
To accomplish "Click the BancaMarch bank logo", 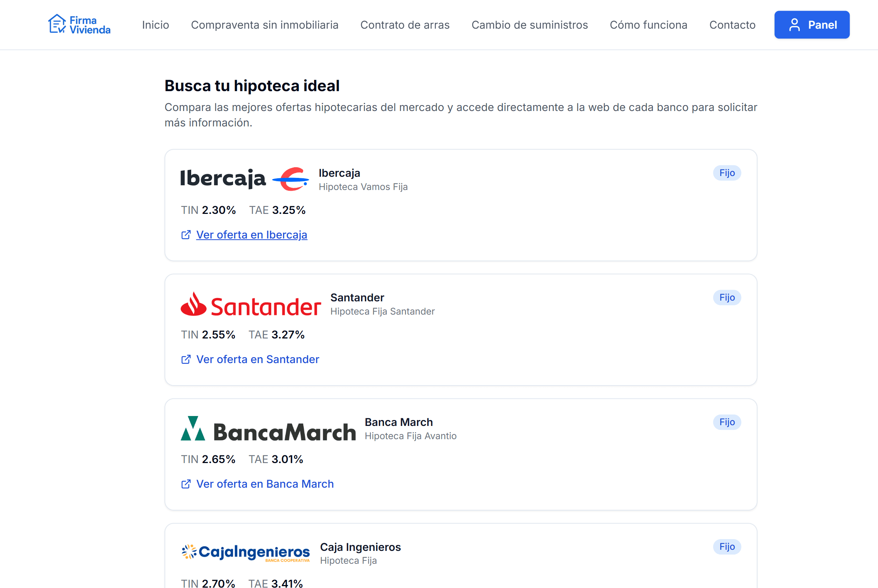I will (268, 429).
